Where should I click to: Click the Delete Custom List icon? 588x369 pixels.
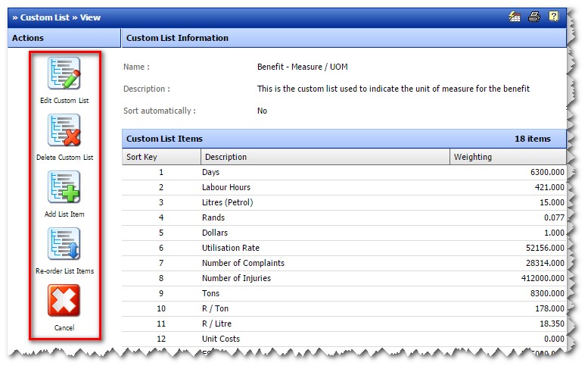pyautogui.click(x=64, y=130)
